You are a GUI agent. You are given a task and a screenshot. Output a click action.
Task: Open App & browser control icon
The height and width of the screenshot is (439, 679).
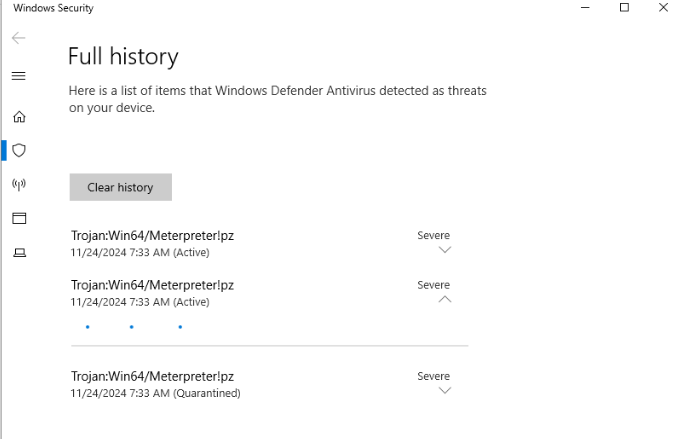pyautogui.click(x=19, y=218)
